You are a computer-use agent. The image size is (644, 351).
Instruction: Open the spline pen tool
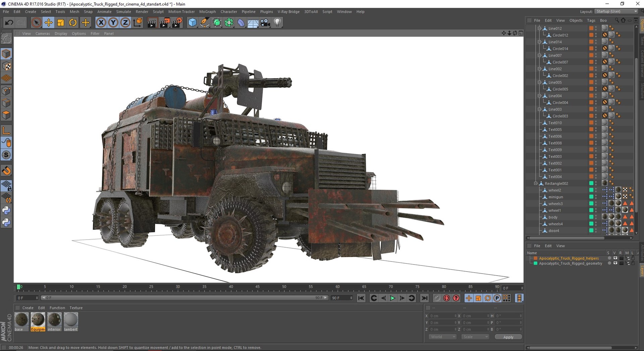tap(205, 23)
